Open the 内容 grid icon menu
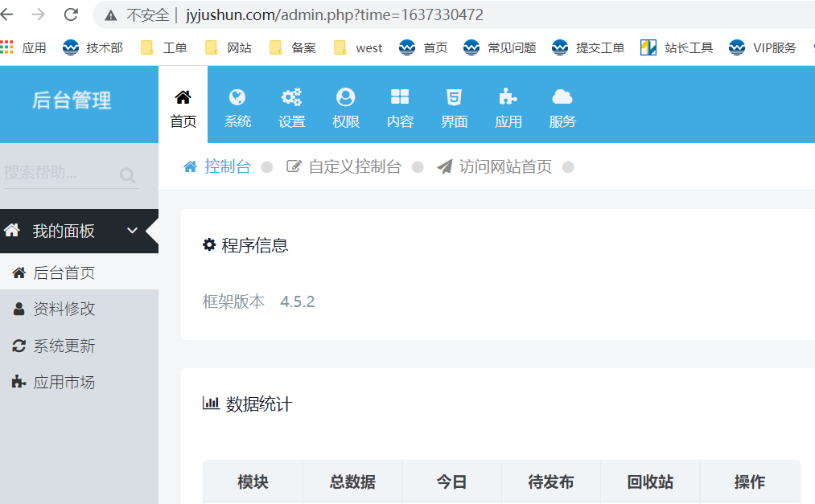The height and width of the screenshot is (504, 815). click(400, 108)
